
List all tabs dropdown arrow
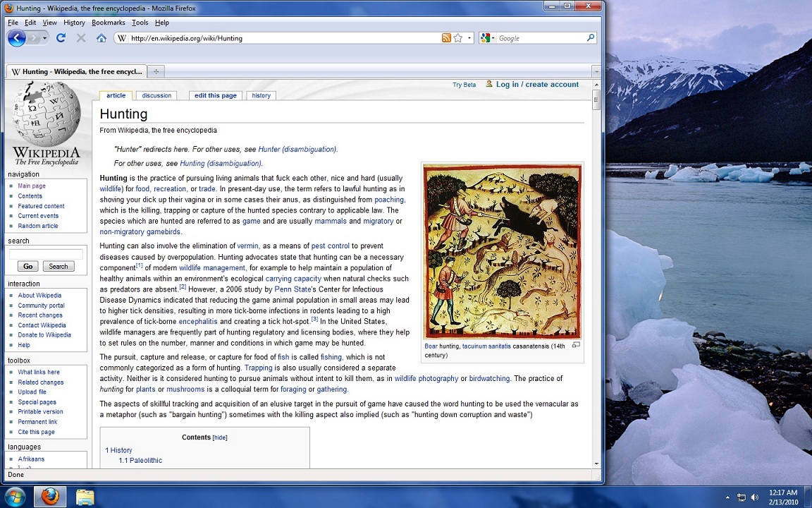coord(596,71)
